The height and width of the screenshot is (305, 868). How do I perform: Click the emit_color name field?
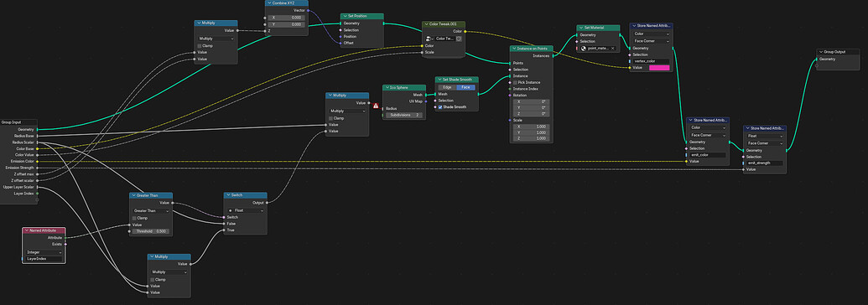click(x=708, y=155)
